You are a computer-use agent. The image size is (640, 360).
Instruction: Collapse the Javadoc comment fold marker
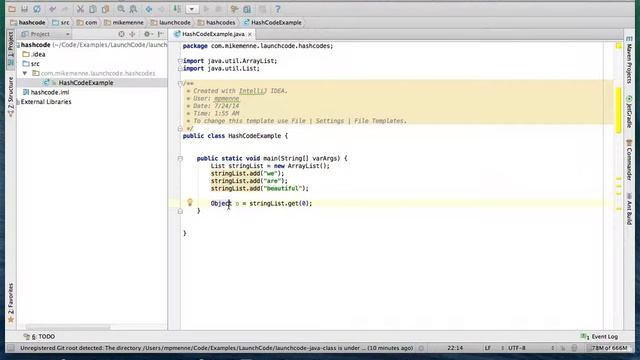tap(180, 83)
